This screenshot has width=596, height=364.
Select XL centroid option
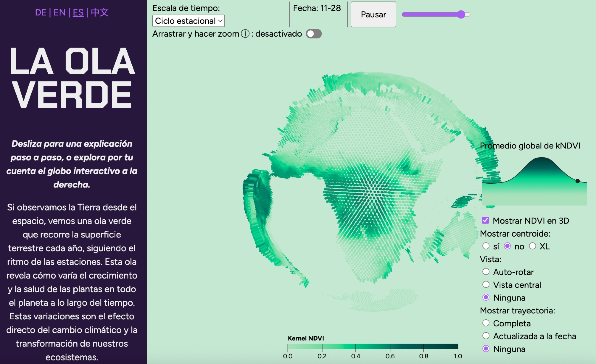tap(533, 246)
